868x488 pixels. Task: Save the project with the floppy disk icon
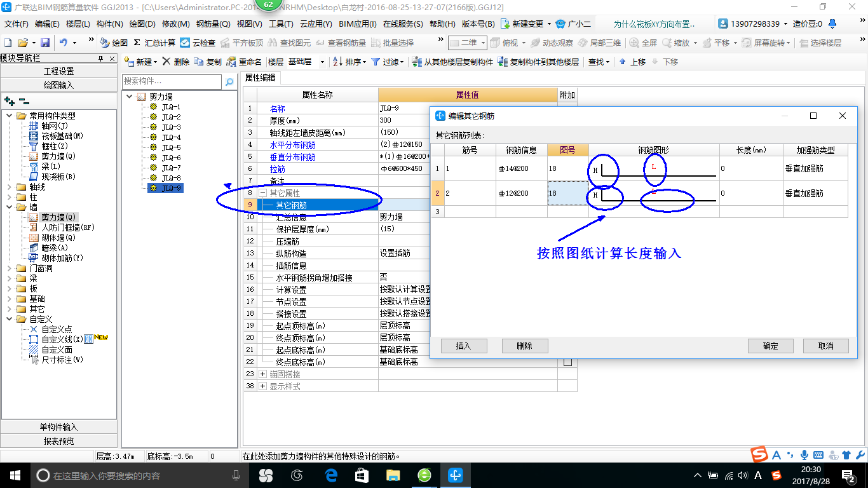45,43
